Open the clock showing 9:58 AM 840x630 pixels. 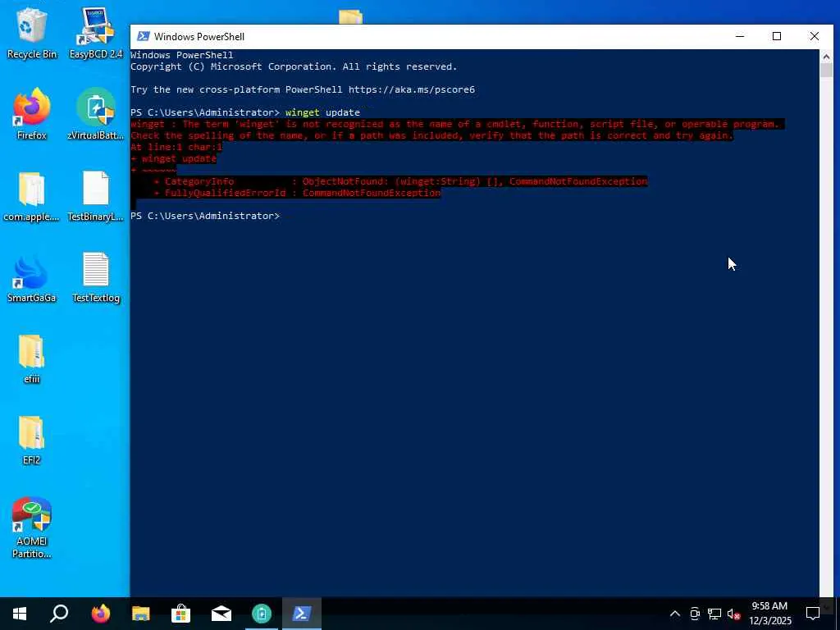[769, 614]
